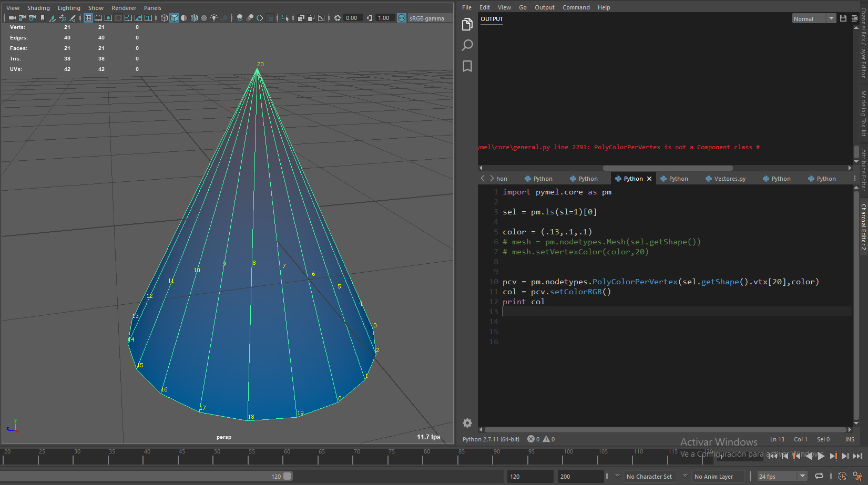
Task: Click the range slider handle at 120
Action: pos(287,476)
